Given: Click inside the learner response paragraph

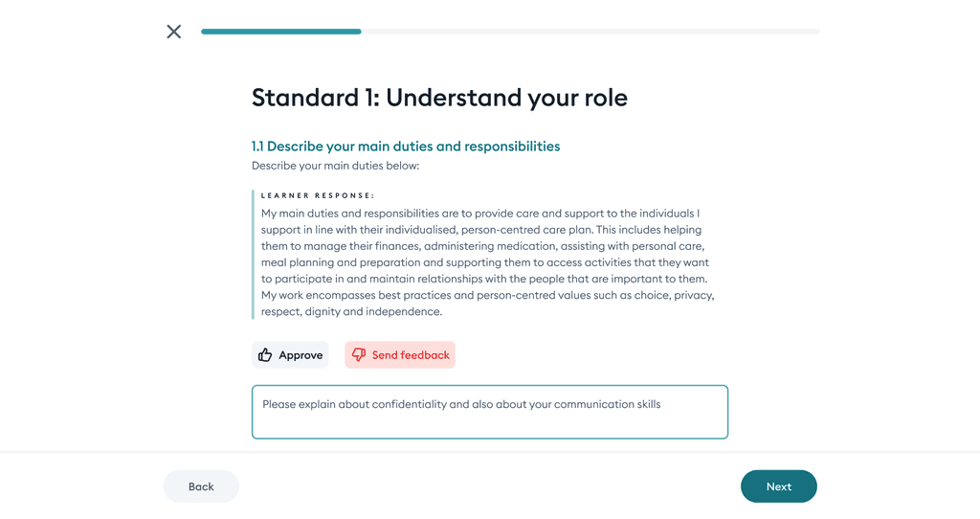Looking at the screenshot, I should click(x=487, y=262).
